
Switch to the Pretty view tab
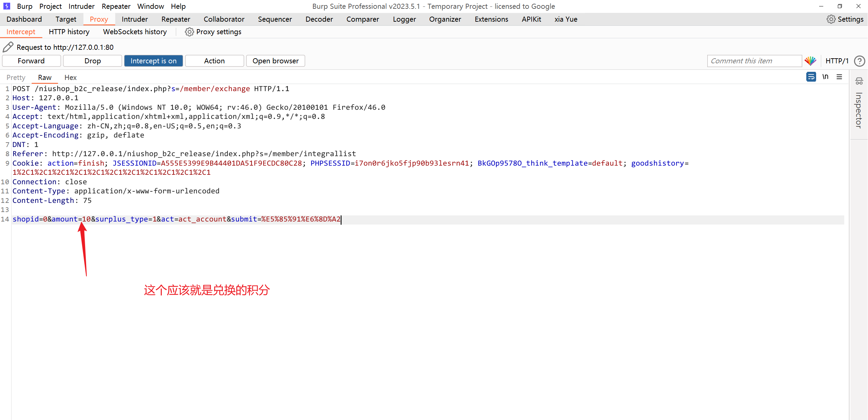click(16, 78)
